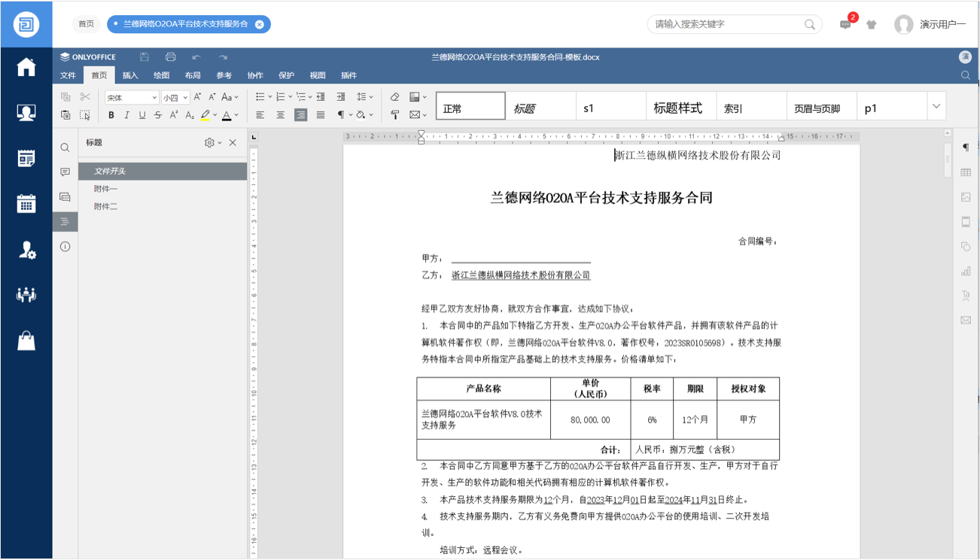Click the Find magnifier icon in left sidebar
The width and height of the screenshot is (980, 560).
[x=65, y=148]
